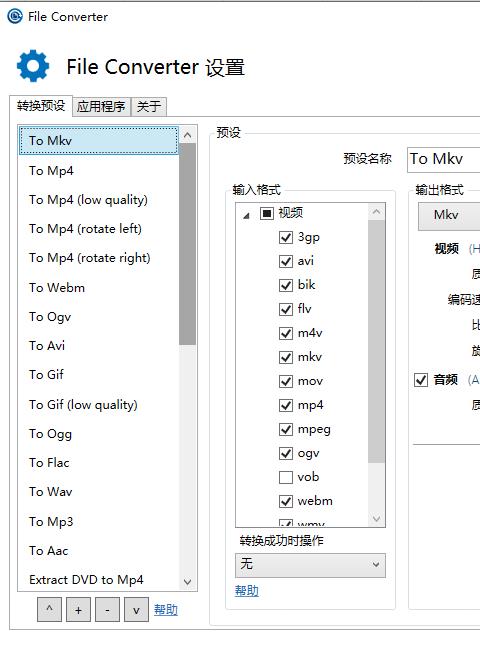Uncheck the ogv input format

click(286, 453)
